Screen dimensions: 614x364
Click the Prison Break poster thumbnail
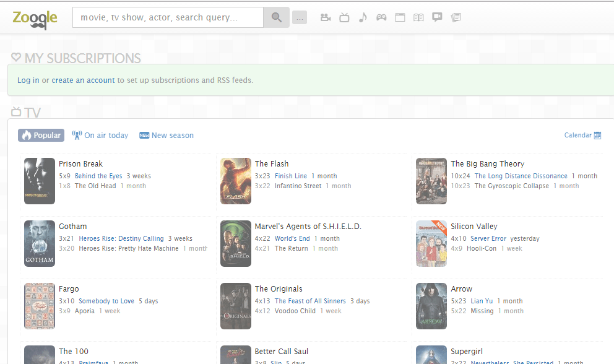click(40, 181)
